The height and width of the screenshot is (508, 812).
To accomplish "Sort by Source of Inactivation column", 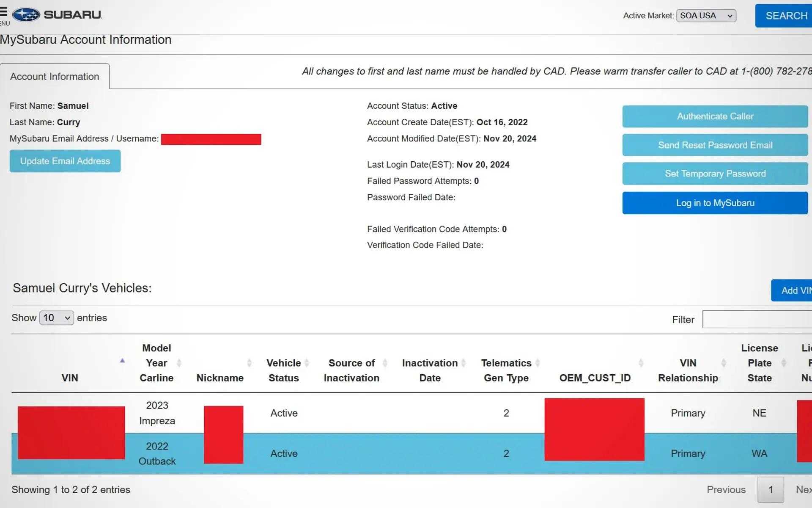I will coord(385,363).
